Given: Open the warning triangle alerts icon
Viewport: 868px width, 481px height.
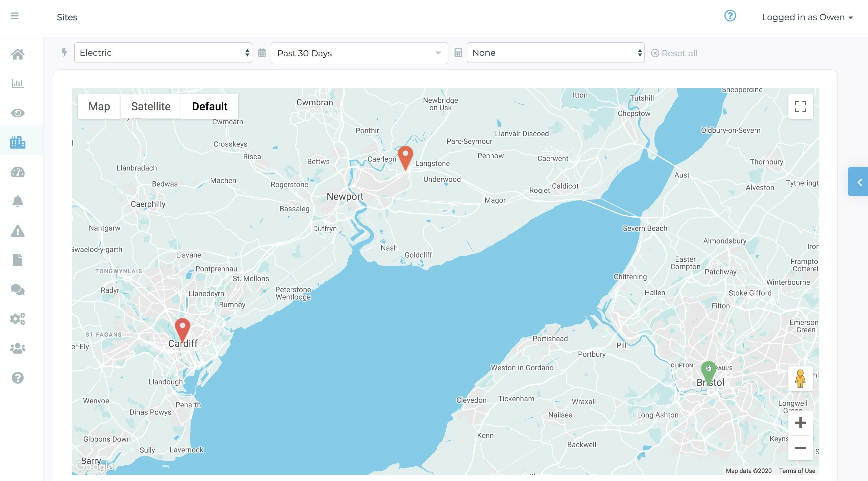Looking at the screenshot, I should [x=17, y=231].
